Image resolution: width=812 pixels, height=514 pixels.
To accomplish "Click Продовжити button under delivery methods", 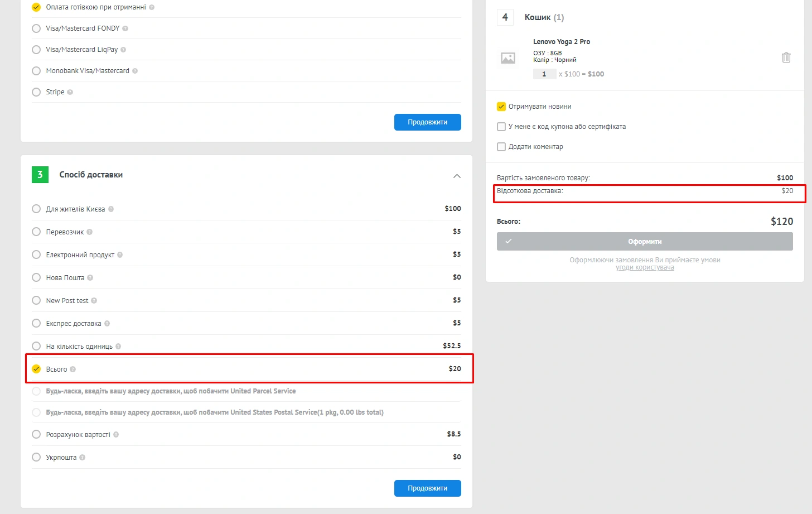I will click(427, 488).
